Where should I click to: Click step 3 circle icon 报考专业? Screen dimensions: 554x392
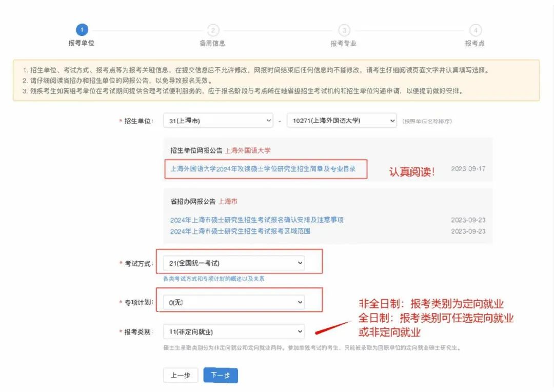[344, 30]
